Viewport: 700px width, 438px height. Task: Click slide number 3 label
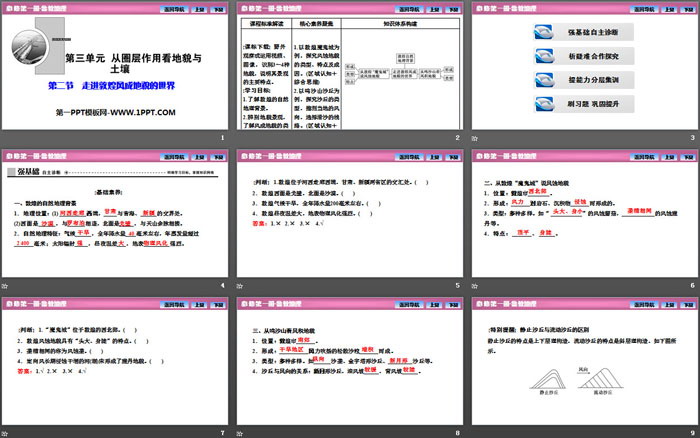(692, 138)
